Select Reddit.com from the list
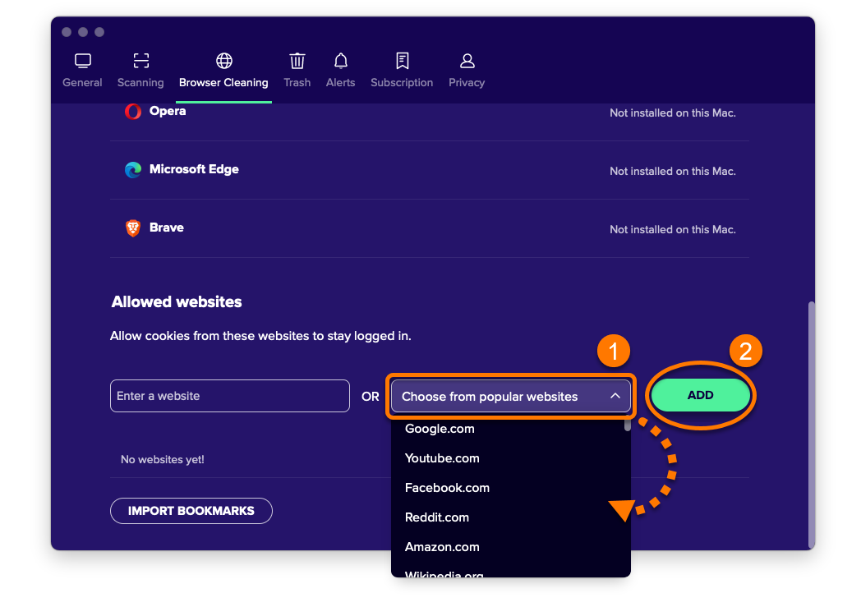 (x=436, y=517)
